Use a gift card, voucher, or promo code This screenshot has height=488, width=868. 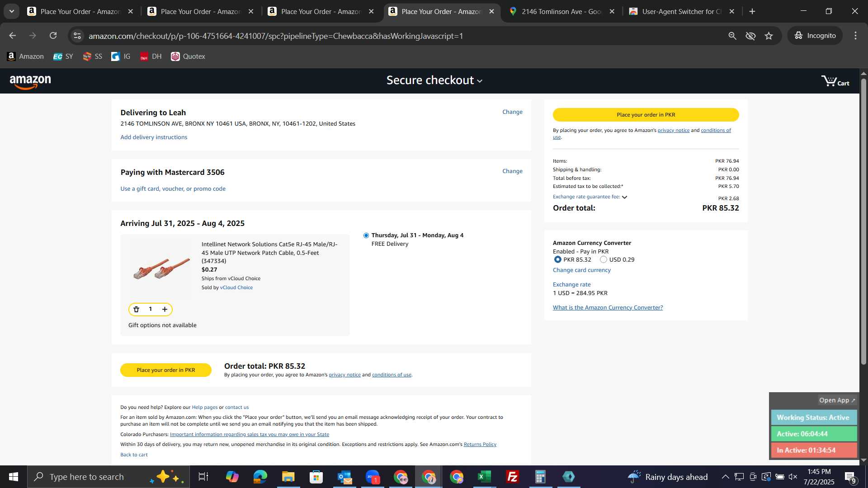pyautogui.click(x=173, y=189)
